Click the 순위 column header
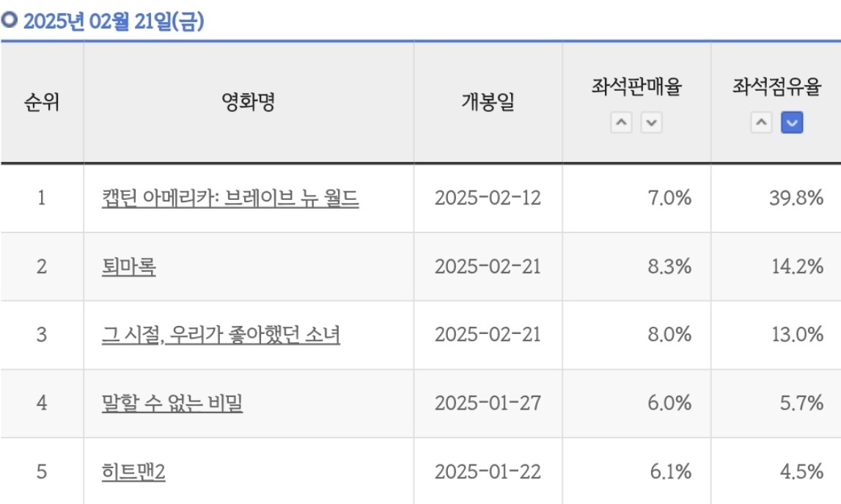 (x=42, y=103)
